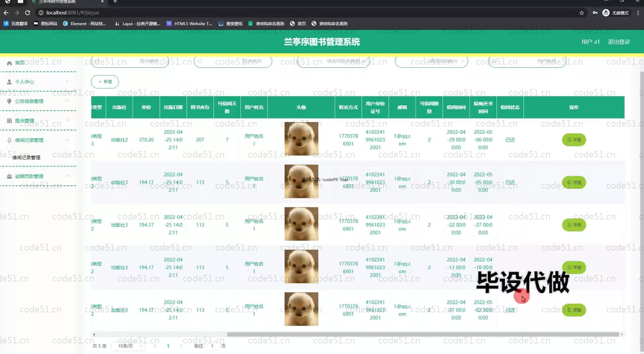Focus the 用户姓名 search field

[527, 61]
